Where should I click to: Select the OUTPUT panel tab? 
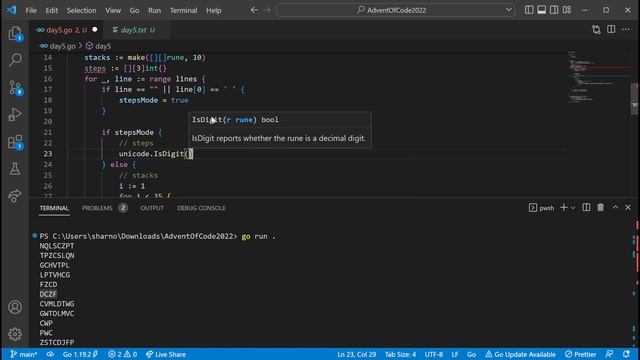[x=152, y=208]
